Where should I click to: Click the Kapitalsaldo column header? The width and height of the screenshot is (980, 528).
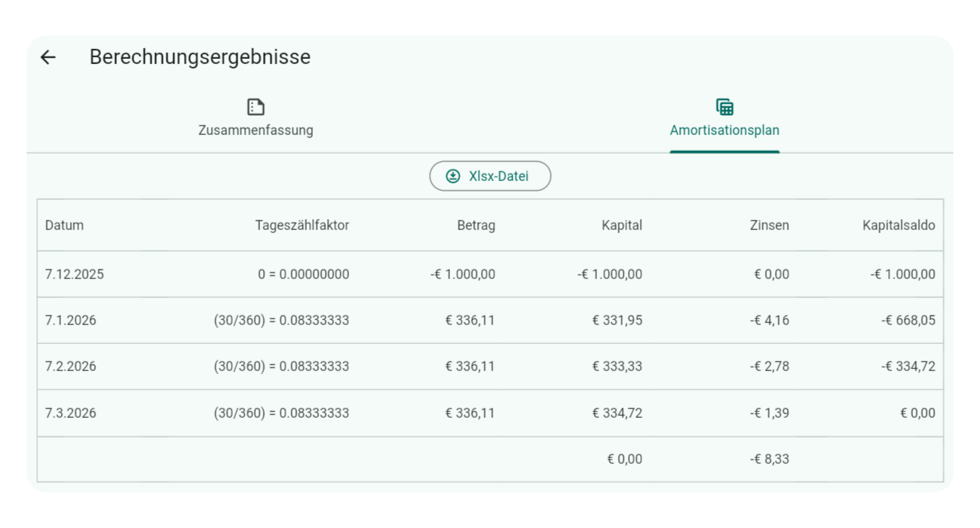pyautogui.click(x=899, y=226)
